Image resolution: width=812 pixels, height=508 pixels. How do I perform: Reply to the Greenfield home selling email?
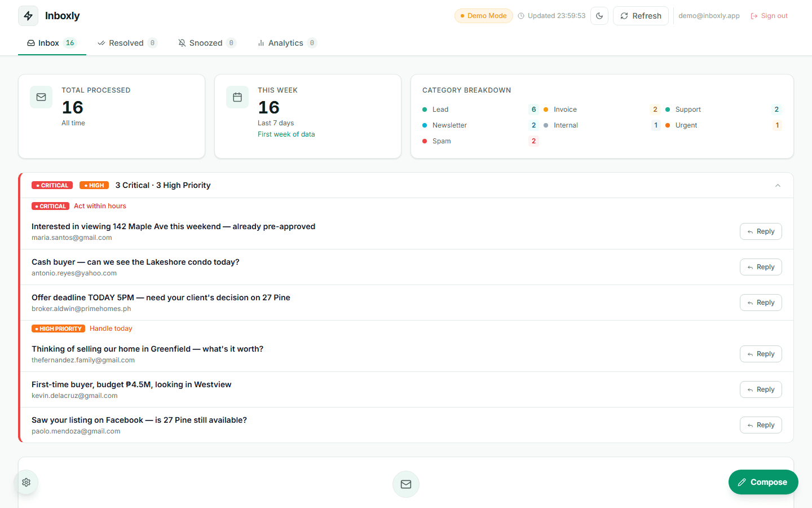(761, 354)
